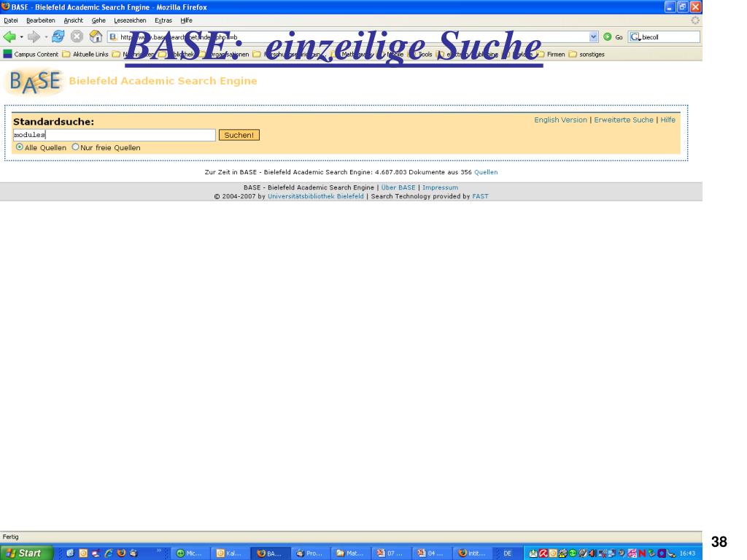Viewport: 747px width, 560px height.
Task: Select the Nur freie Quellen radio button
Action: pos(75,147)
